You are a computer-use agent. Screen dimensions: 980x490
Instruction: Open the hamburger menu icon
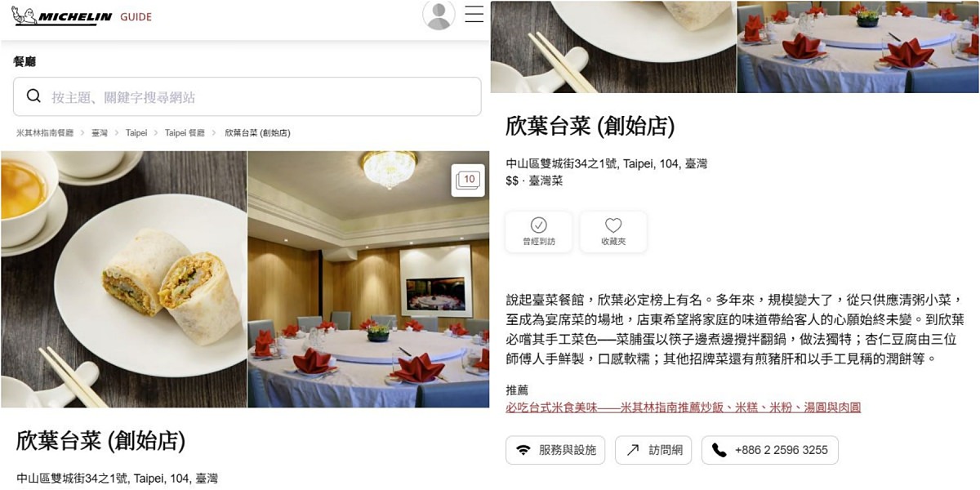coord(474,15)
